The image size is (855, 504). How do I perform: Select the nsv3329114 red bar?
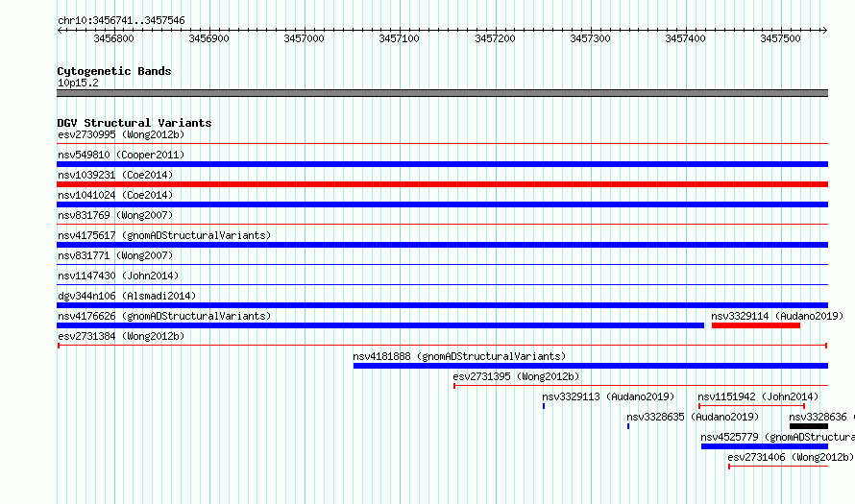(x=756, y=325)
